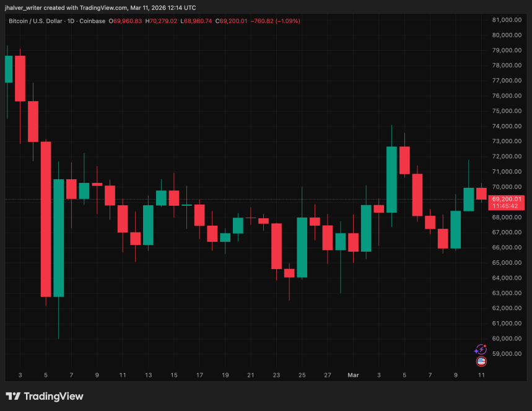Click the green candle on February 25

tap(302, 247)
